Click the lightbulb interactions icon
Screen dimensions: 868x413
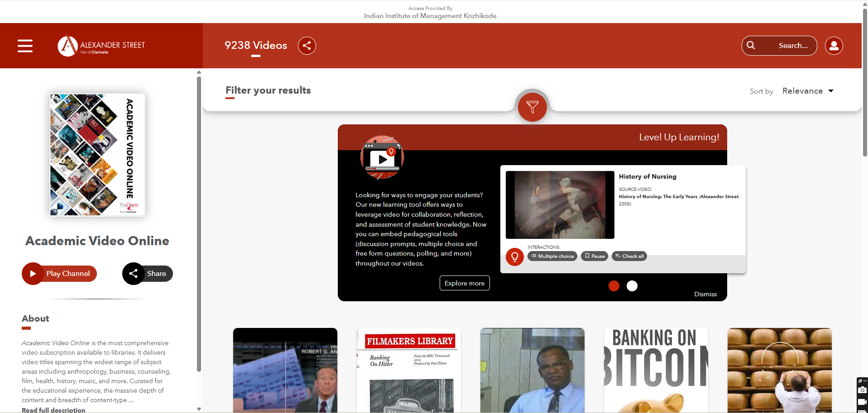[514, 257]
